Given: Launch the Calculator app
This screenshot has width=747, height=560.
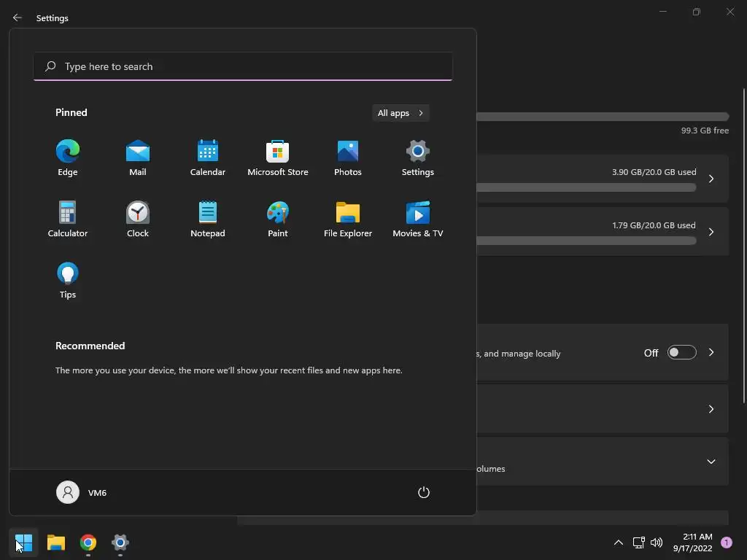Looking at the screenshot, I should [x=68, y=219].
